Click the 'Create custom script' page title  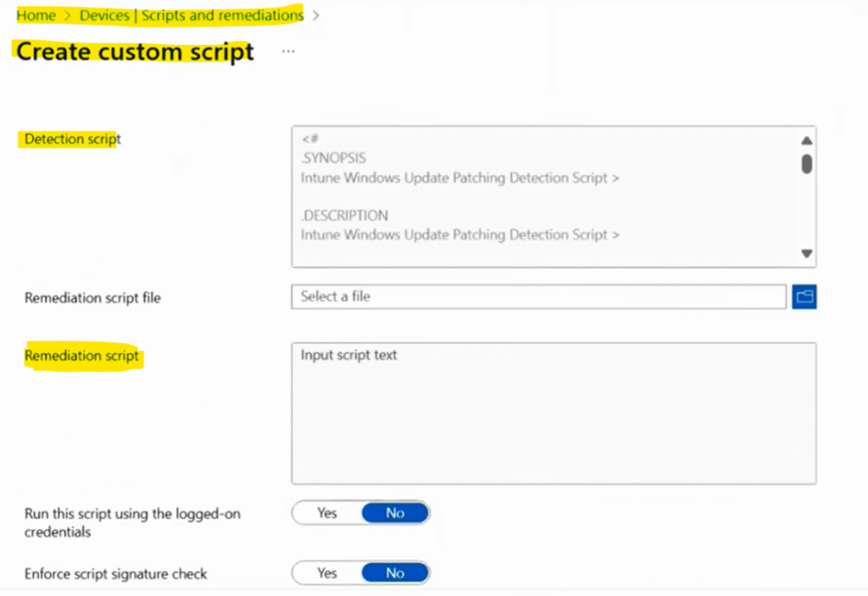point(135,52)
